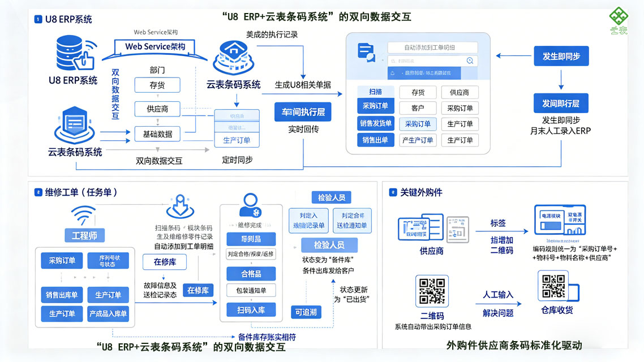The image size is (644, 362).
Task: Click the QR code above 二维码 label
Action: (432, 291)
